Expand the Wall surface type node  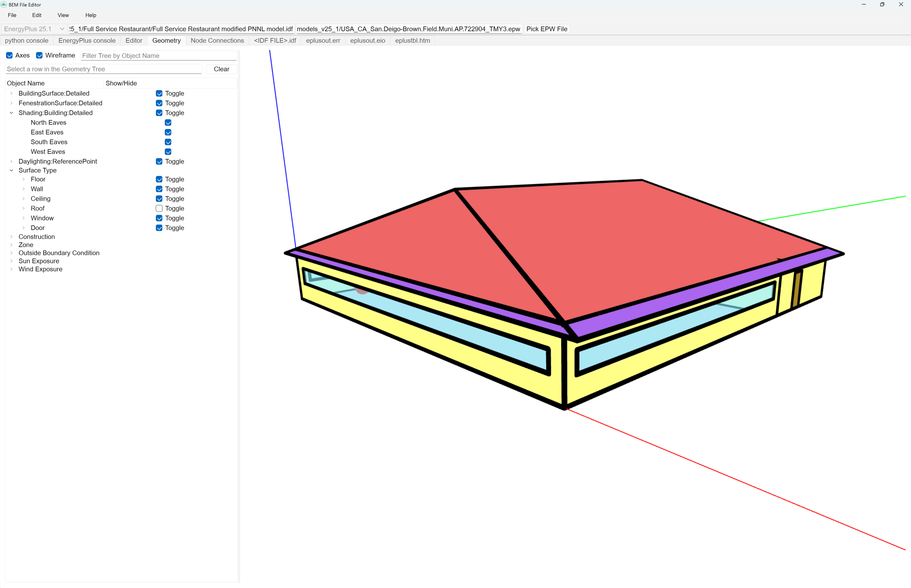point(24,189)
